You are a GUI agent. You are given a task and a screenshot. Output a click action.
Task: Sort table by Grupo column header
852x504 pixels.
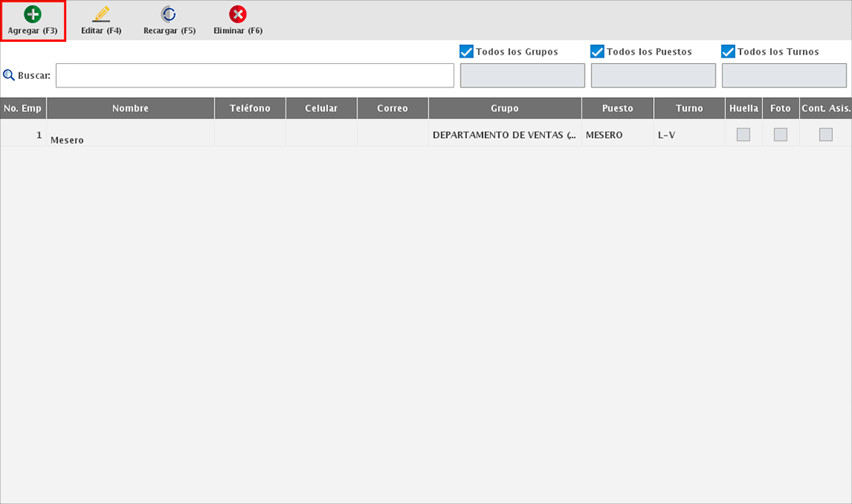pyautogui.click(x=505, y=109)
